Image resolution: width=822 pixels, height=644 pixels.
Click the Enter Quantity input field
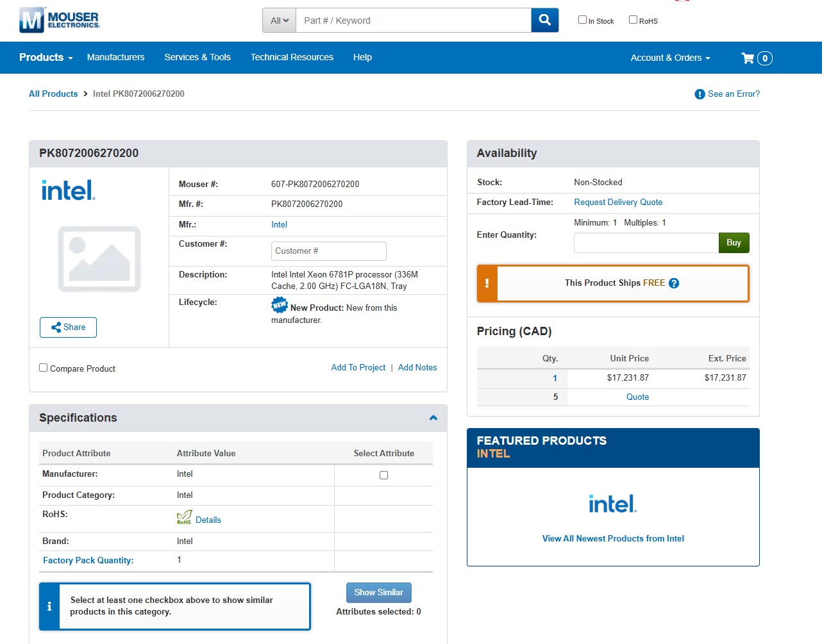pyautogui.click(x=646, y=243)
